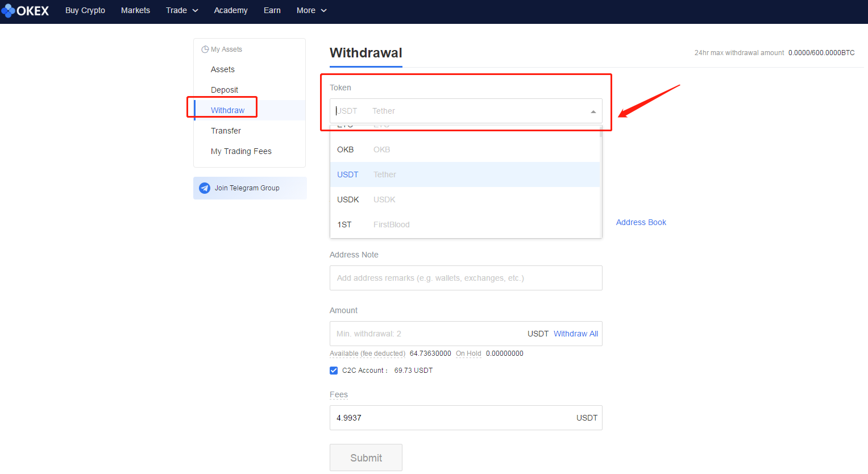The image size is (868, 474).
Task: Choose OKB from the token list
Action: pyautogui.click(x=465, y=149)
